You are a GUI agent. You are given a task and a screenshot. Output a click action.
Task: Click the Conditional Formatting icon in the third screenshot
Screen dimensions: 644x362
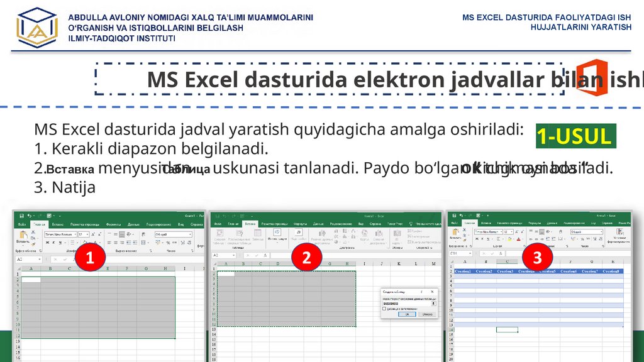[x=619, y=233]
